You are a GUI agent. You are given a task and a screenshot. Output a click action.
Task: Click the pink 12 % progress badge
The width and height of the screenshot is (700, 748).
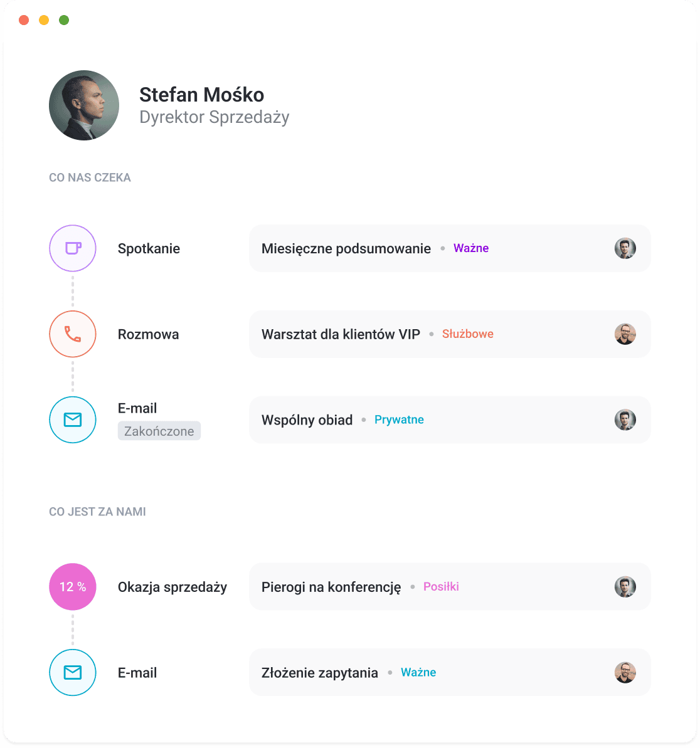[x=72, y=586]
